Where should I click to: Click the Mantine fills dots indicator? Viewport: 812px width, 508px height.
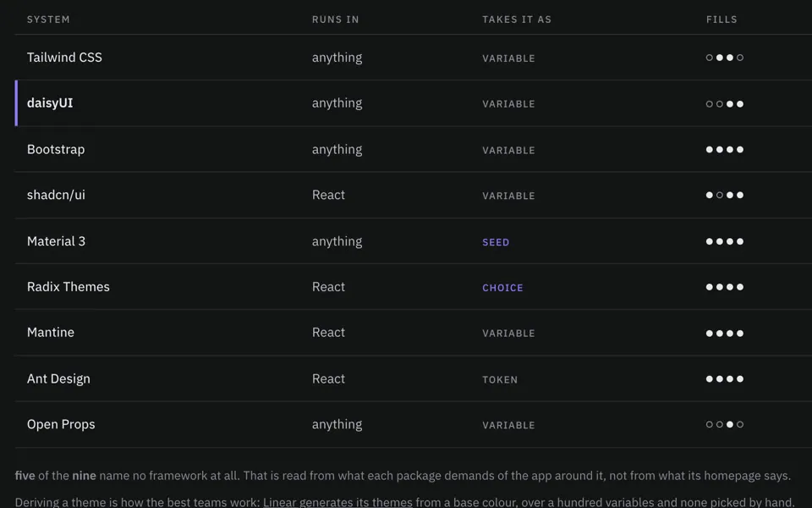[x=725, y=333]
